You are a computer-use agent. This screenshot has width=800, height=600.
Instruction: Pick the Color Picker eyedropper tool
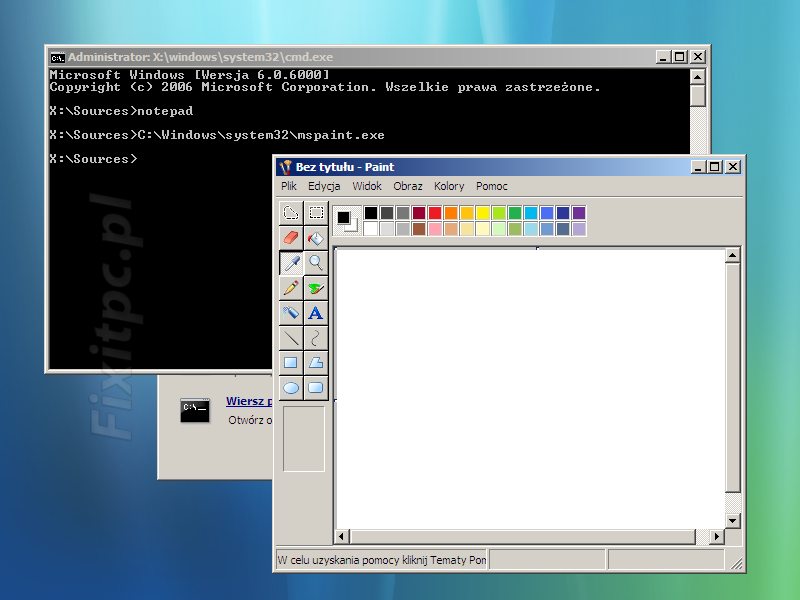coord(291,263)
